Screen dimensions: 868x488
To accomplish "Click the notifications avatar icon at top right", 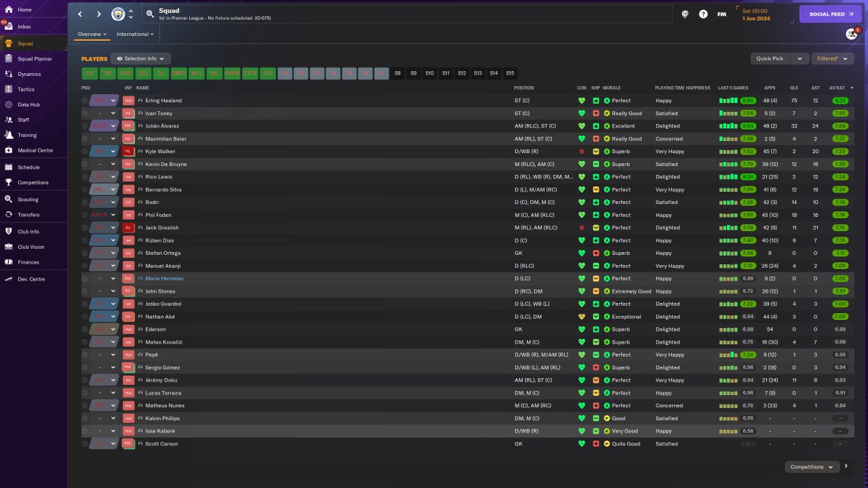I will [x=852, y=34].
